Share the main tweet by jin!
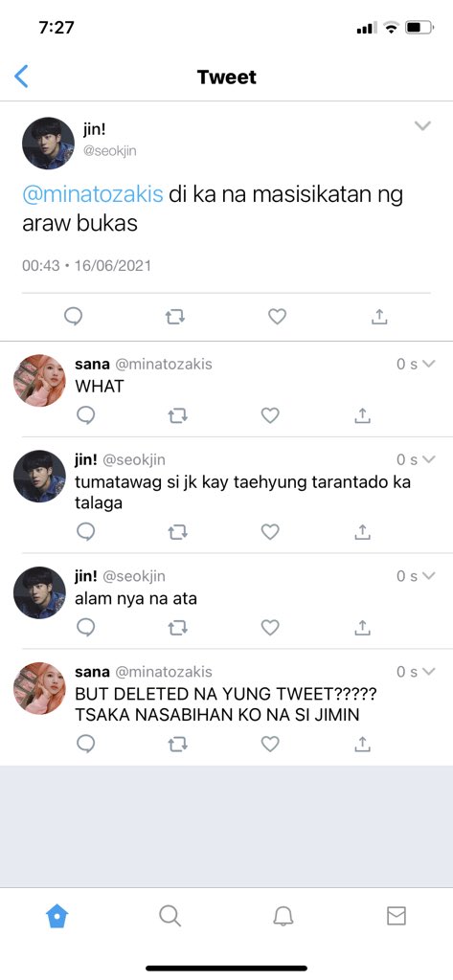Screen dimensions: 453x980 tap(379, 317)
